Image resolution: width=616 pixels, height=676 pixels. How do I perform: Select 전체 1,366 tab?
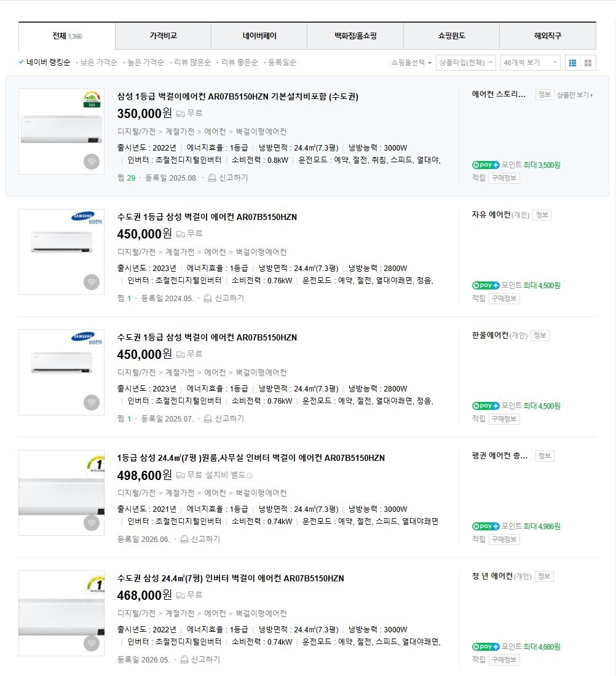(x=67, y=36)
